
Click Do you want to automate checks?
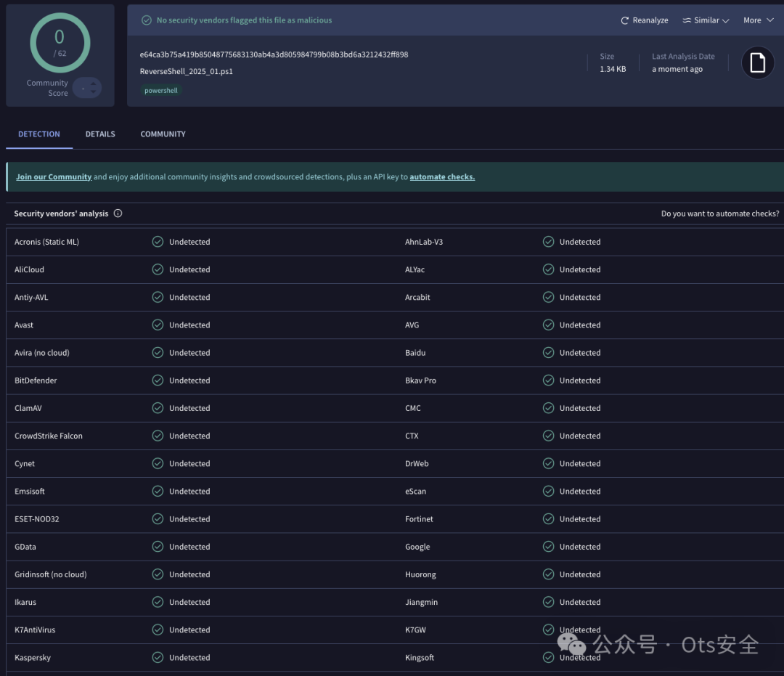[x=720, y=213]
